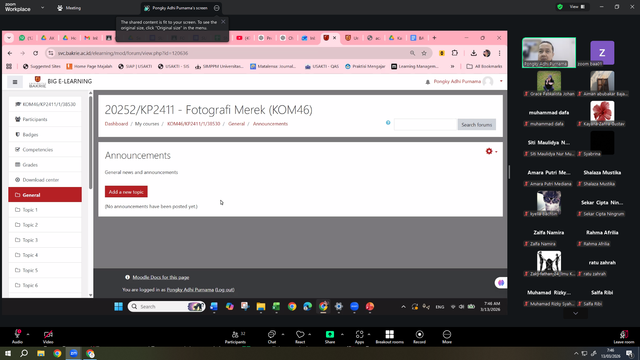This screenshot has height=360, width=640.
Task: Expand audio options arrow
Action: click(x=28, y=334)
